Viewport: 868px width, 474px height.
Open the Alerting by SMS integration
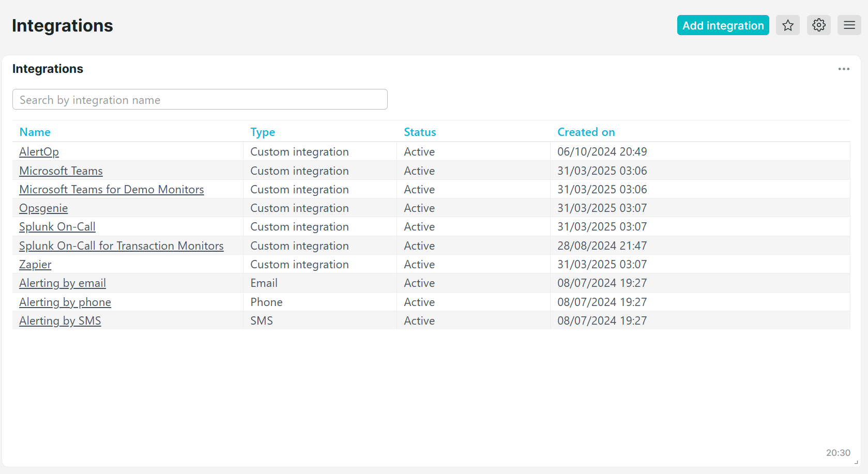60,321
